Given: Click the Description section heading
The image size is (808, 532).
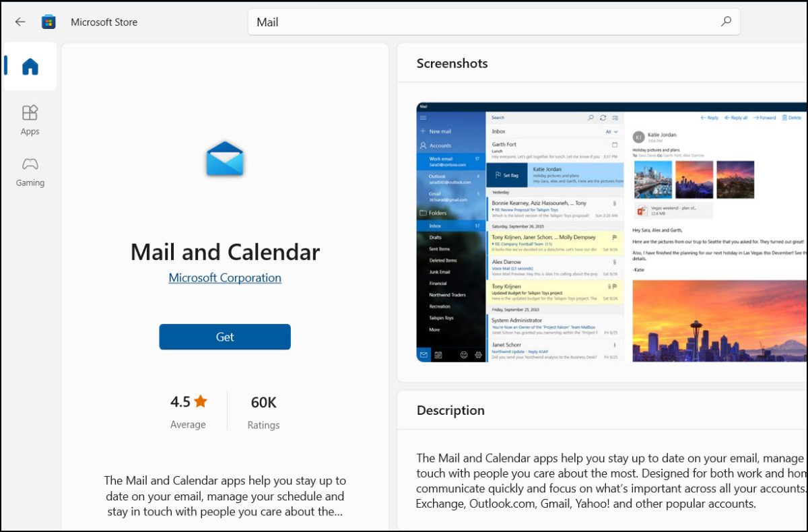Looking at the screenshot, I should coord(450,410).
